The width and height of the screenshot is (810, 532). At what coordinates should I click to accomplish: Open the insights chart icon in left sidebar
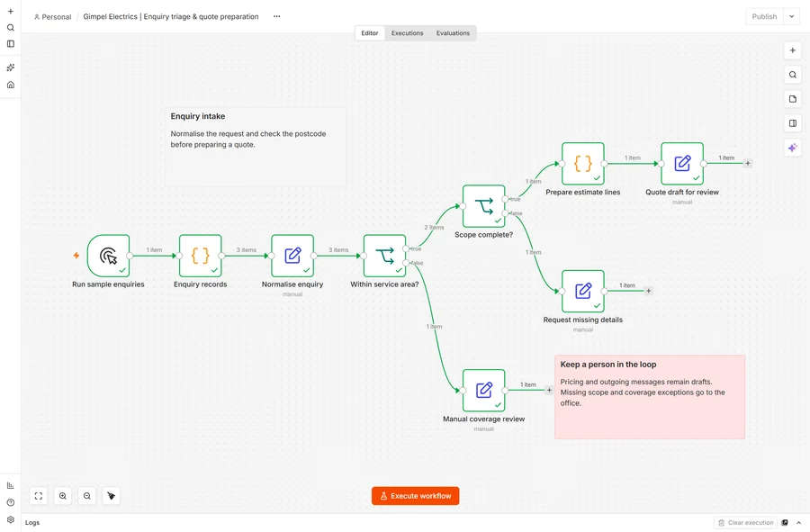[10, 485]
